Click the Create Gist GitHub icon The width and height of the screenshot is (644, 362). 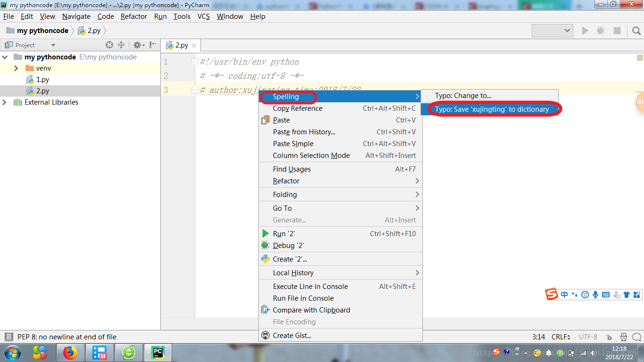[x=265, y=336]
